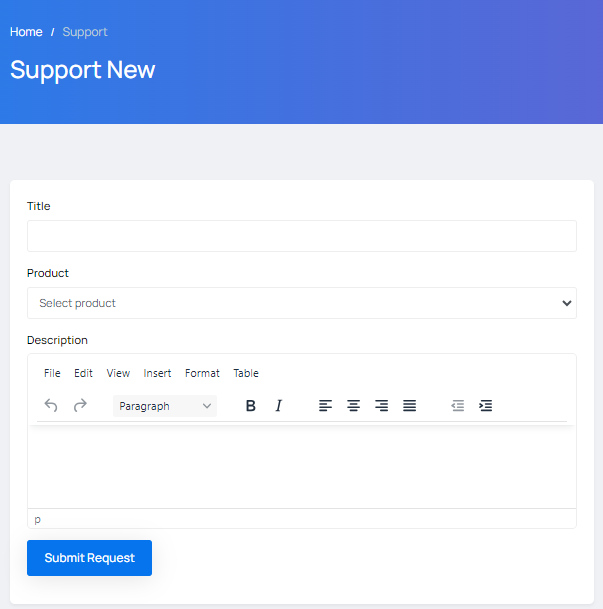Click inside the description text area
This screenshot has height=609, width=603.
(x=301, y=467)
